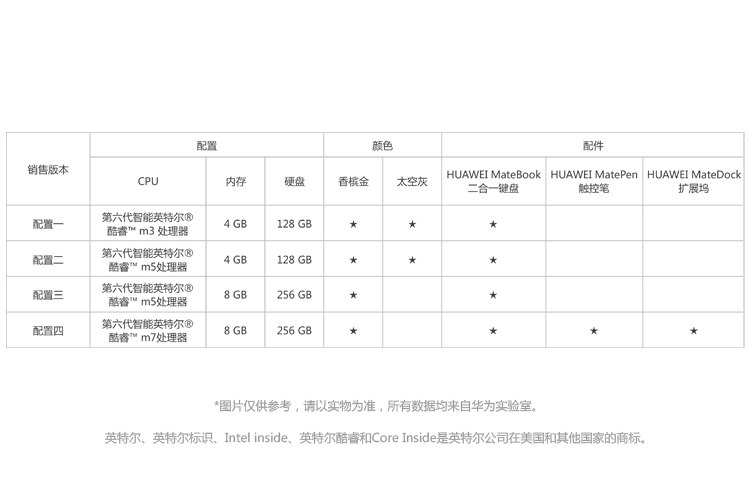Click 配置四 MateDock star

tap(694, 330)
